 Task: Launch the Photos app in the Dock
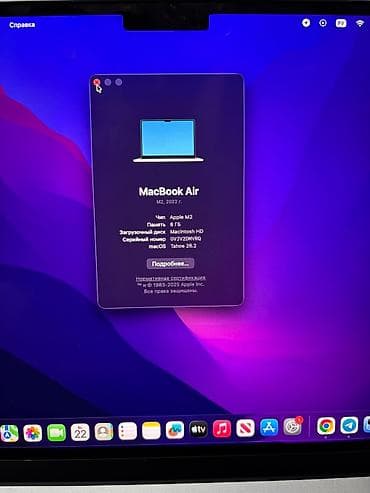tap(33, 433)
